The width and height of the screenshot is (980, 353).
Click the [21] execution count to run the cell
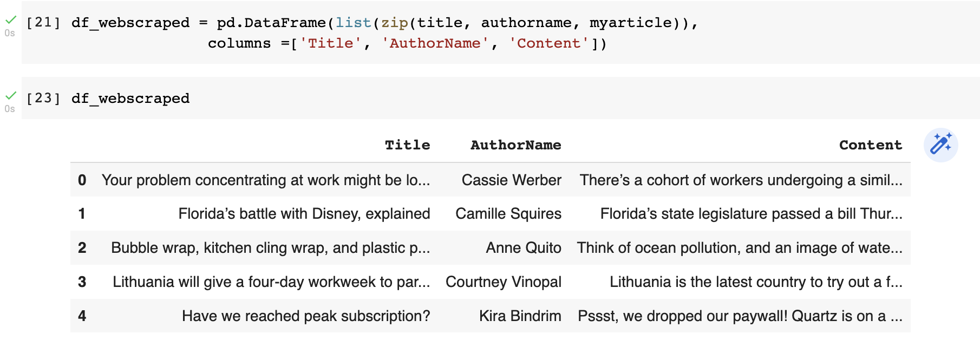[x=43, y=22]
